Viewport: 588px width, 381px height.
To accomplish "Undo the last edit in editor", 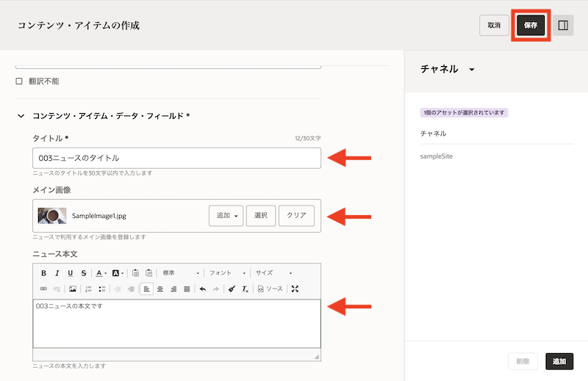I will tap(203, 289).
